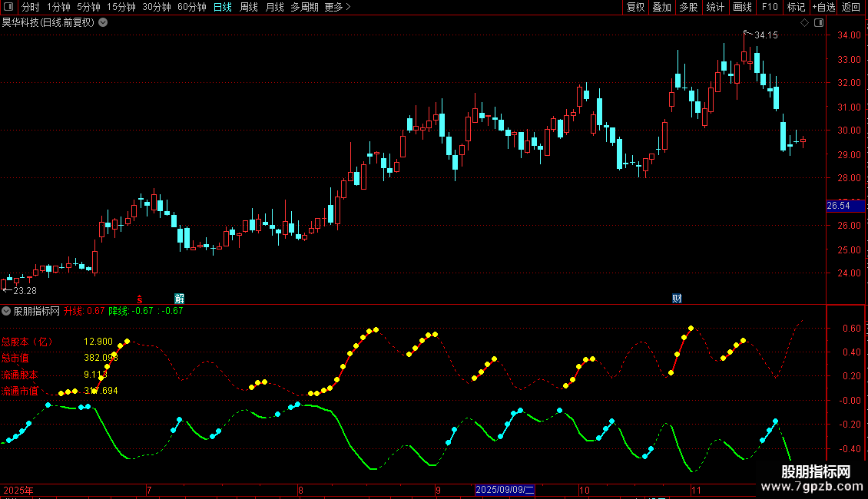Expand the 股朋指标网 indicator dropdown
868x499 pixels.
click(6, 311)
